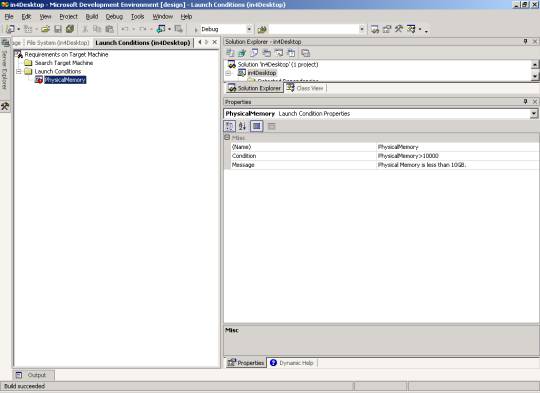The image size is (540, 393).
Task: Switch to the Dynamic Help tab
Action: (x=292, y=363)
